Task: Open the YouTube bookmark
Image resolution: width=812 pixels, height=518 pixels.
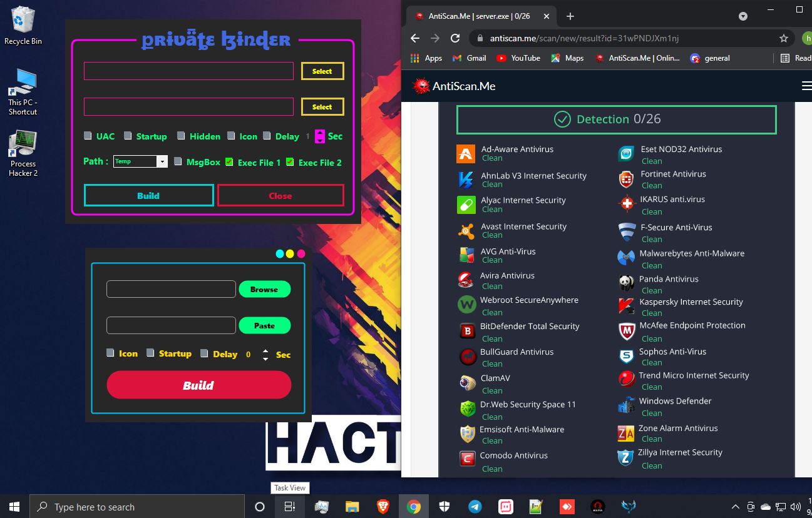Action: click(x=518, y=58)
